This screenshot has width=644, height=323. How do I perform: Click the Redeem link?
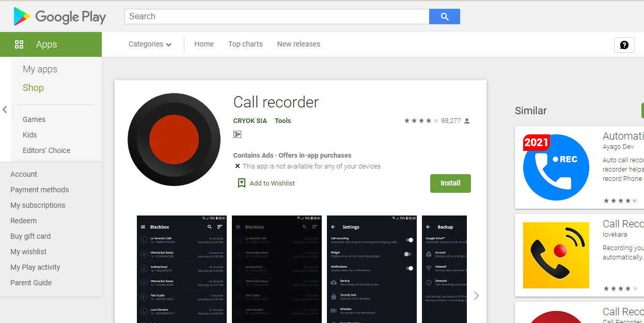23,221
